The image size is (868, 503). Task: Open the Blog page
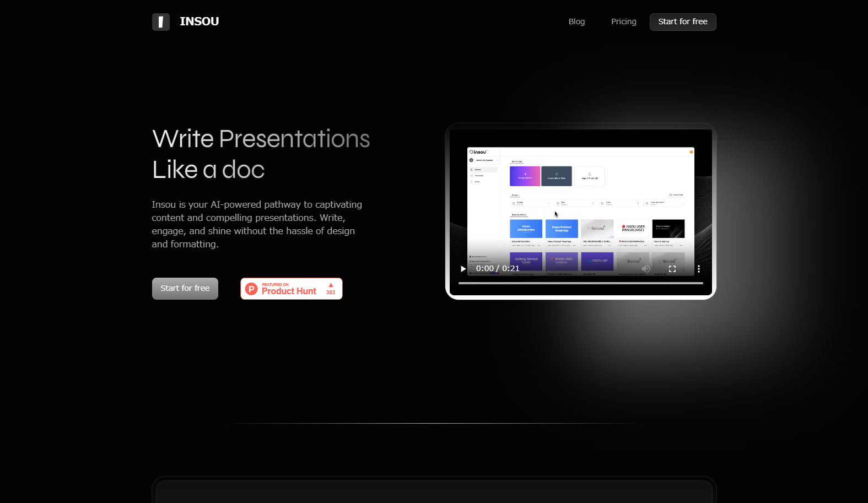(x=576, y=21)
